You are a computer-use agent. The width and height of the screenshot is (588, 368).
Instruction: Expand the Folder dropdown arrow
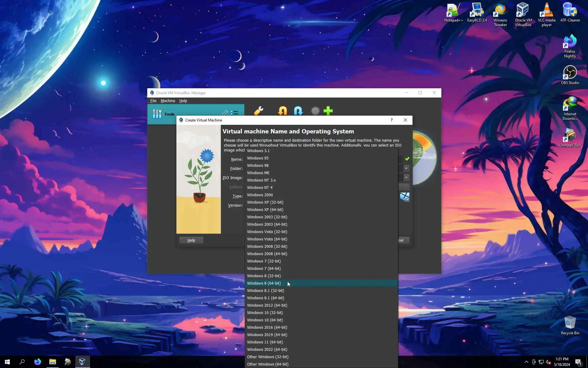406,168
